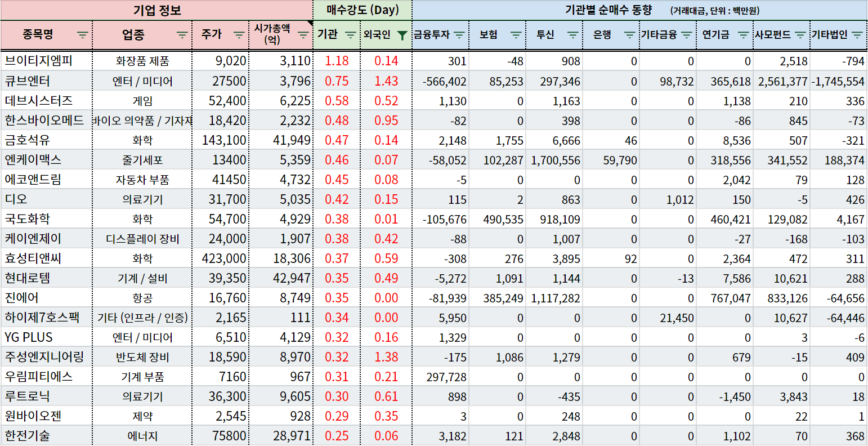
Task: Select sector cell 줄기세포
Action: (x=142, y=159)
